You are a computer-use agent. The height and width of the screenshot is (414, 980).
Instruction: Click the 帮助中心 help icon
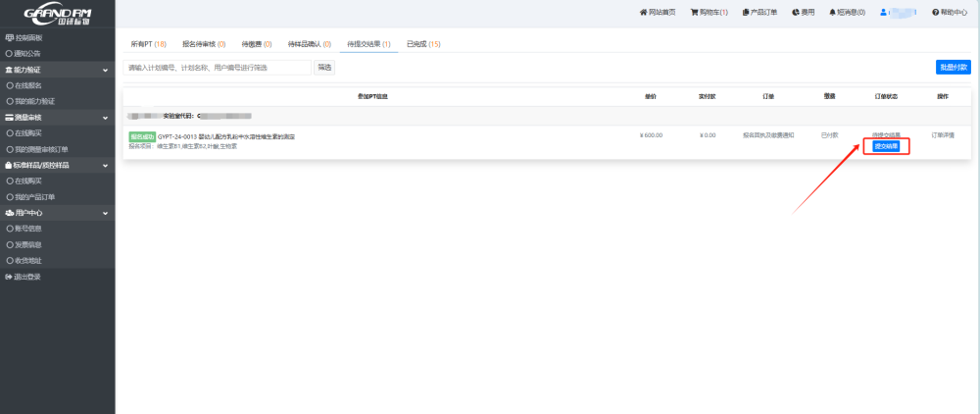pyautogui.click(x=935, y=13)
